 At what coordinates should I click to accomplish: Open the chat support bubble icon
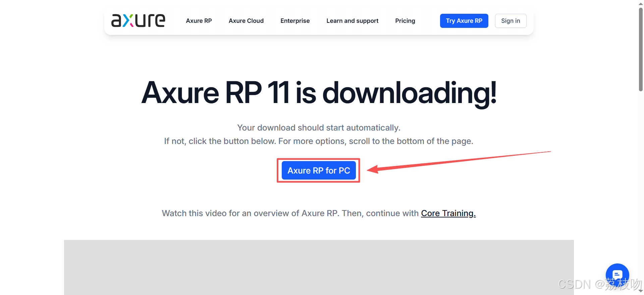(x=617, y=275)
